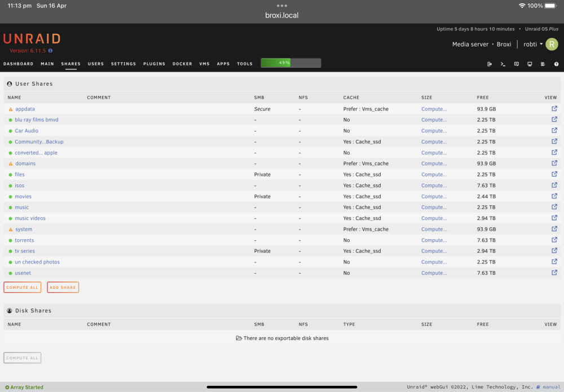Open the un checked photos share

click(37, 262)
